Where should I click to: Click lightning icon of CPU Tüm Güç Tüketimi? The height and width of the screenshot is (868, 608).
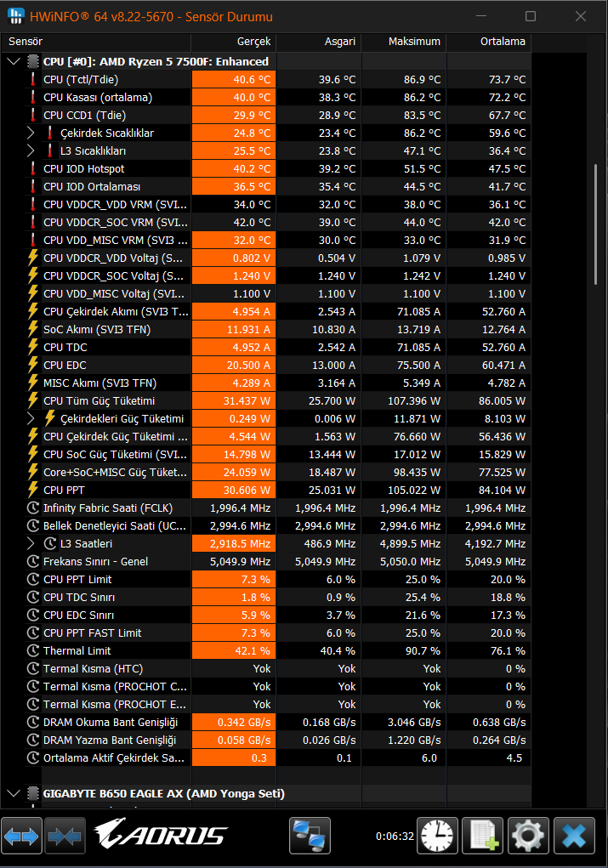click(32, 400)
